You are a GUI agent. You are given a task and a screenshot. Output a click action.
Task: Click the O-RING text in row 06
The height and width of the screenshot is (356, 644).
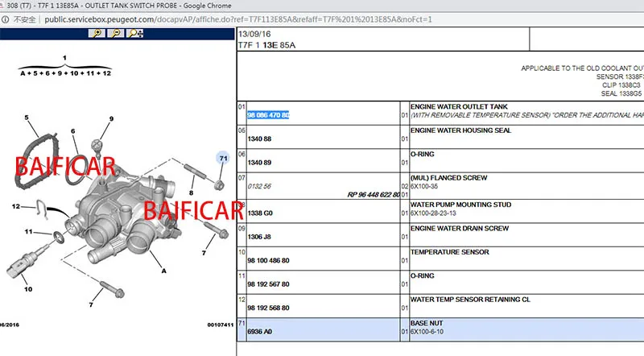[x=422, y=154]
